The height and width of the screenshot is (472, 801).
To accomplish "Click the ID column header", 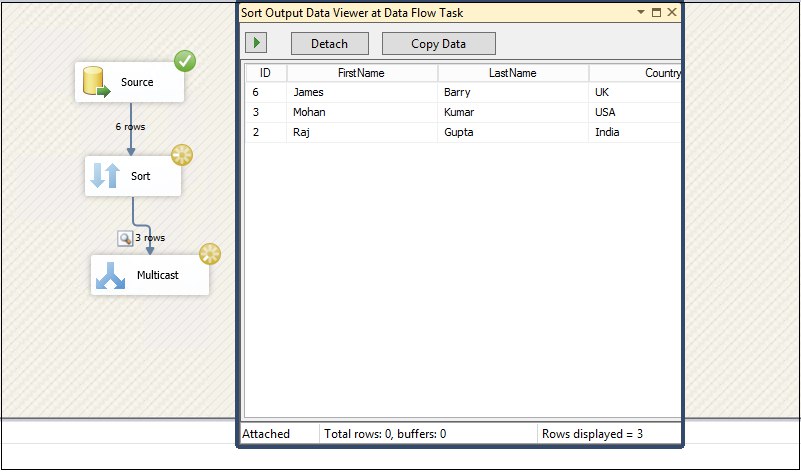I will (x=266, y=73).
